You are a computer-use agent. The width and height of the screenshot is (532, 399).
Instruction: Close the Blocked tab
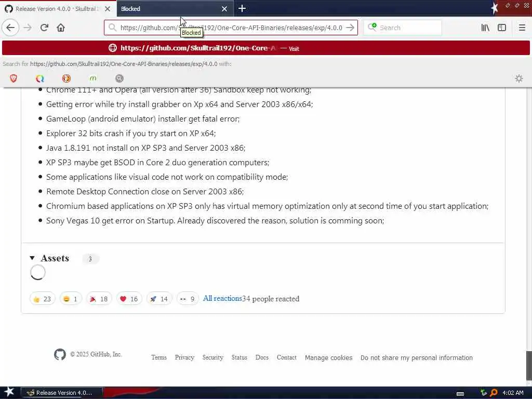point(224,9)
